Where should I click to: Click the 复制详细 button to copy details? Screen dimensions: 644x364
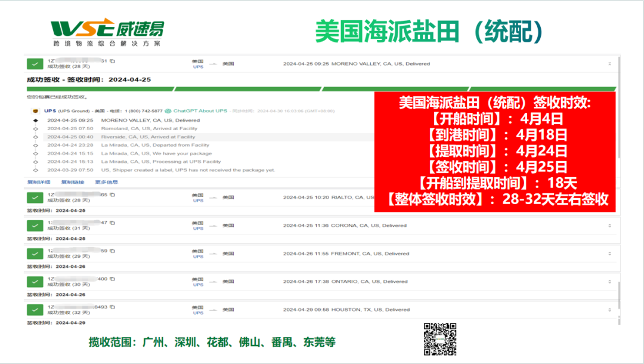coord(38,181)
